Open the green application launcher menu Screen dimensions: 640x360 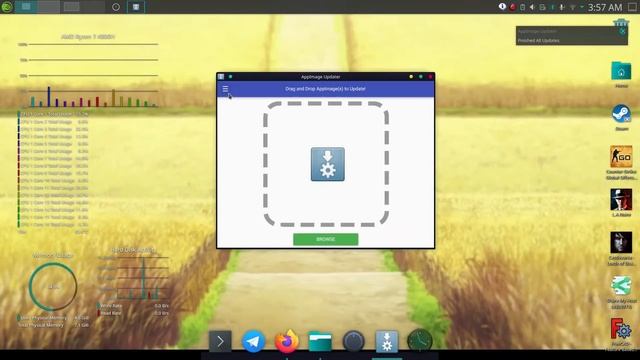point(7,7)
